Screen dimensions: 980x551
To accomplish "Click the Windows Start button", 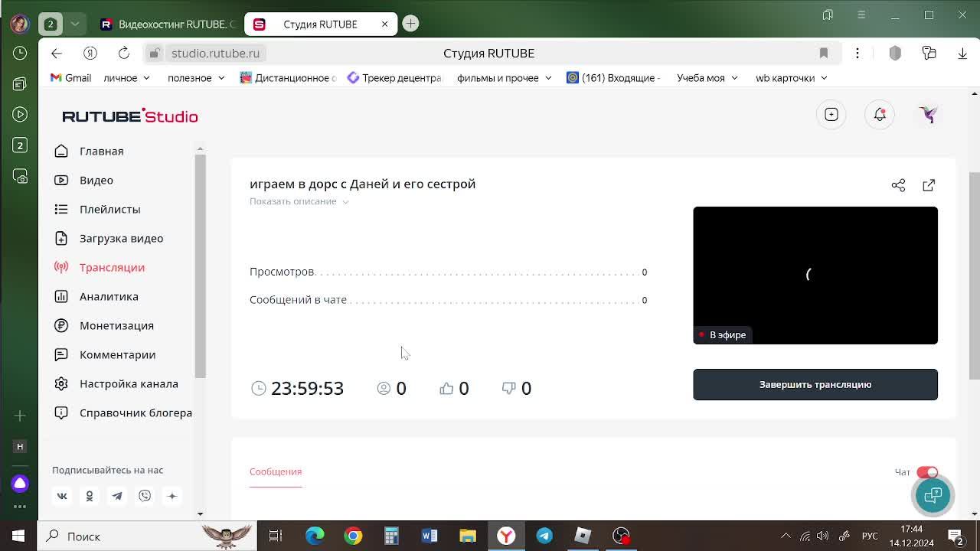I will coord(18,536).
